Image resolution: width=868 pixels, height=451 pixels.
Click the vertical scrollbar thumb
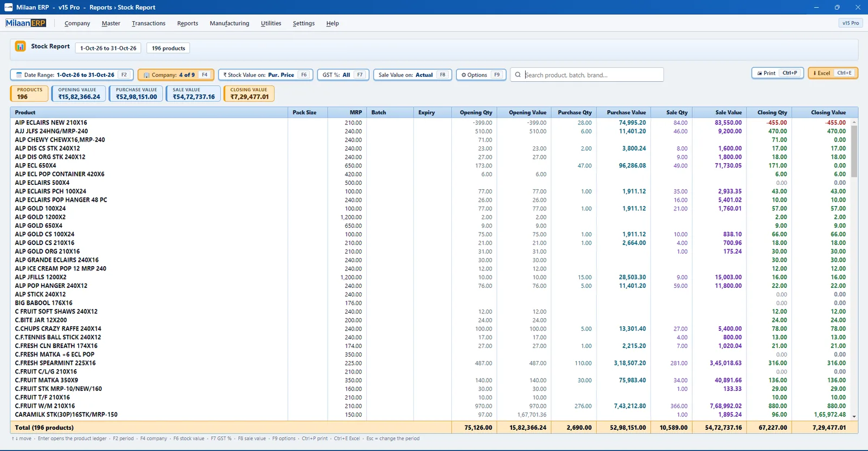pyautogui.click(x=854, y=152)
